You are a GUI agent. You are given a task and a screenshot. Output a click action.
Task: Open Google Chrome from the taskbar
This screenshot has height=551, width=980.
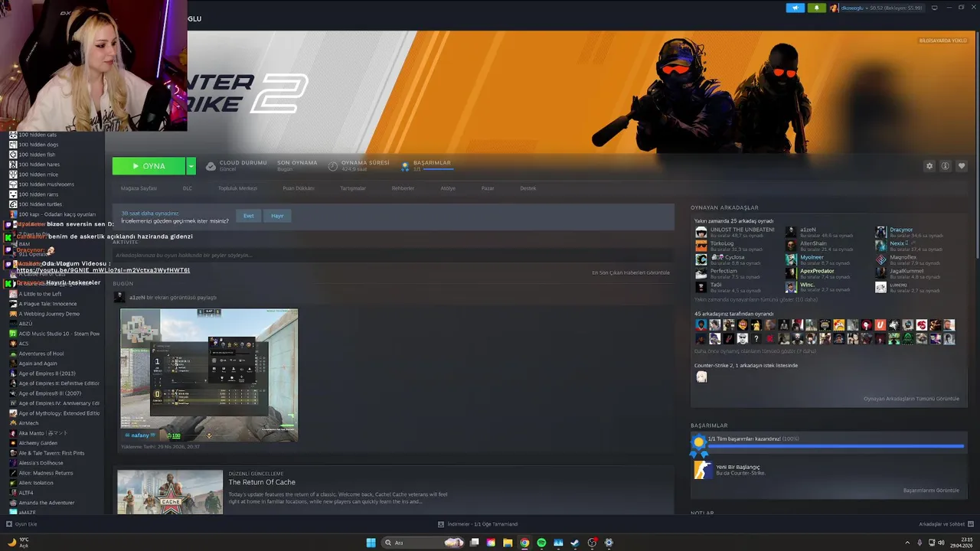[524, 543]
